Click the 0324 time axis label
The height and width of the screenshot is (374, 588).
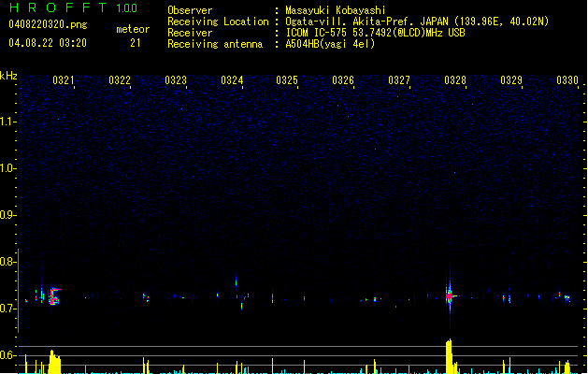click(x=232, y=80)
